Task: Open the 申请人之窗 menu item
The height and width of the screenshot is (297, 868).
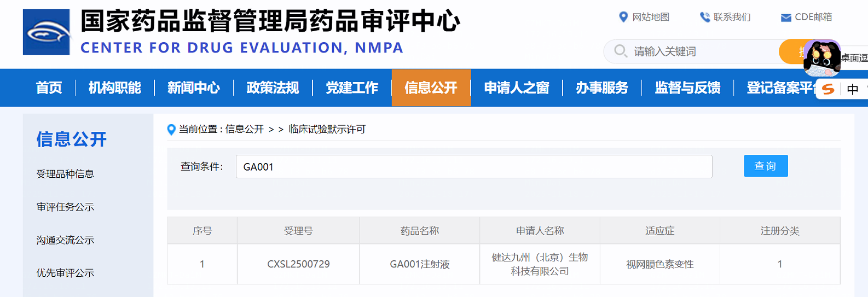Action: tap(516, 88)
